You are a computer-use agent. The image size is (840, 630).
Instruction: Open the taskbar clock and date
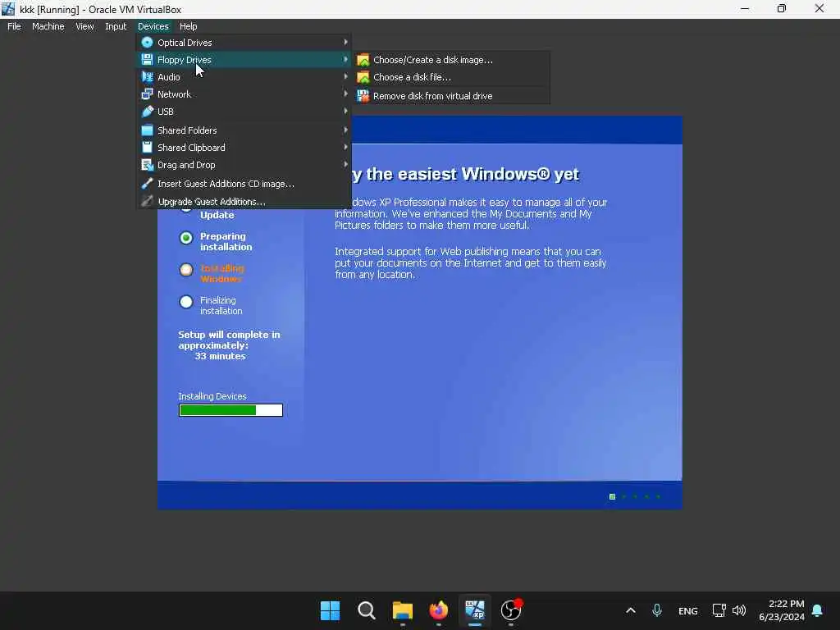tap(782, 610)
